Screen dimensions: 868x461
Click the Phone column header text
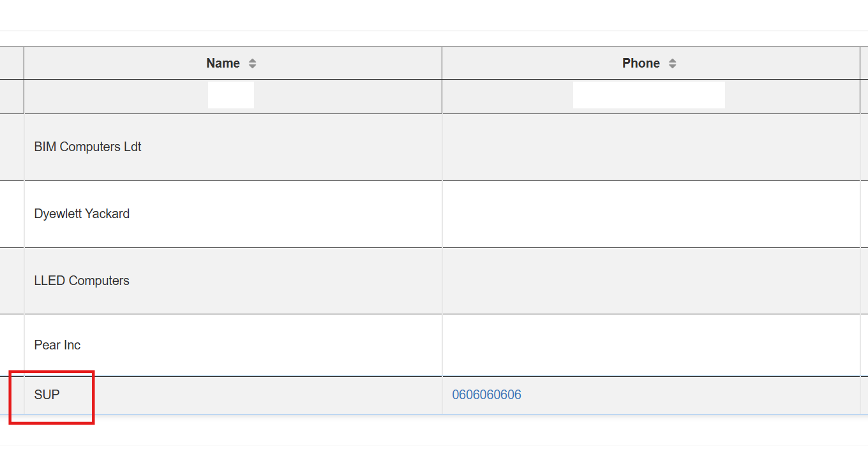click(x=641, y=63)
